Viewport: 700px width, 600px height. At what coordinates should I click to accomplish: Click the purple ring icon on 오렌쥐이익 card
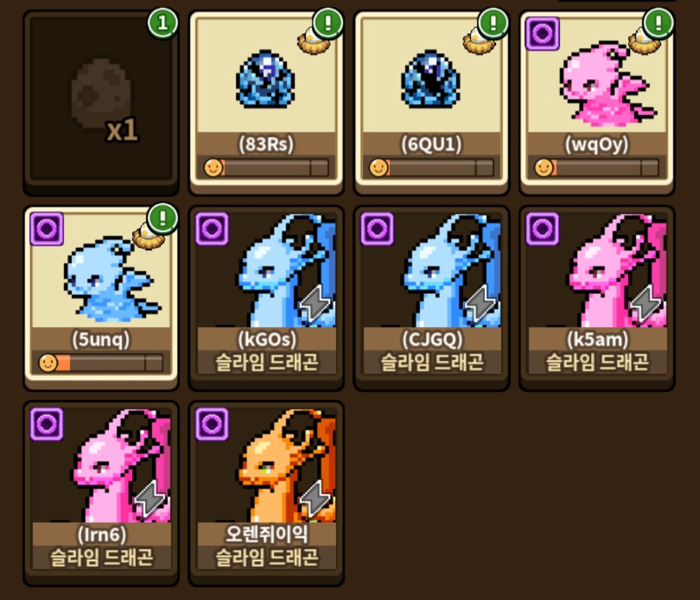(x=212, y=424)
